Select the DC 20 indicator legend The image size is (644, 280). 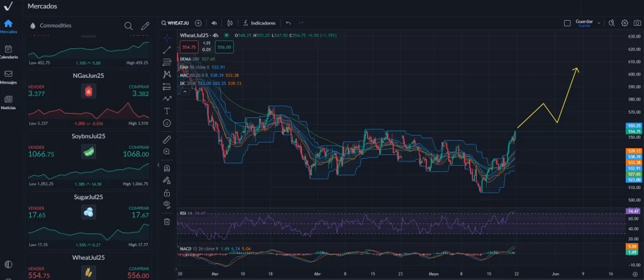[211, 83]
